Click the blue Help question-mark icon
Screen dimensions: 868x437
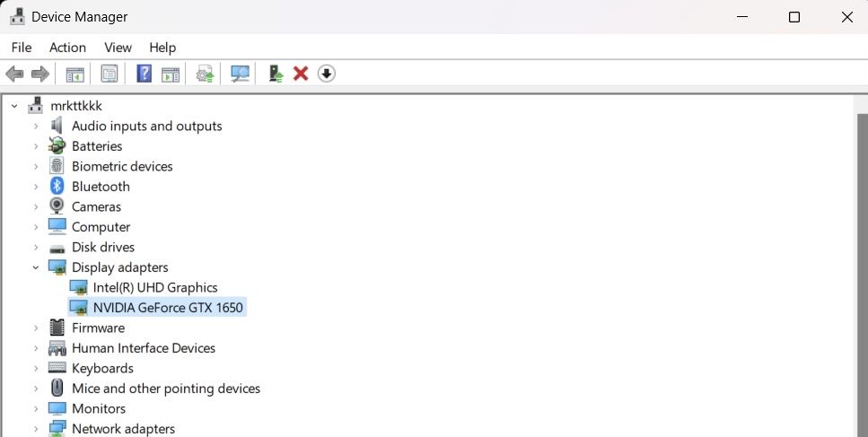click(x=144, y=74)
